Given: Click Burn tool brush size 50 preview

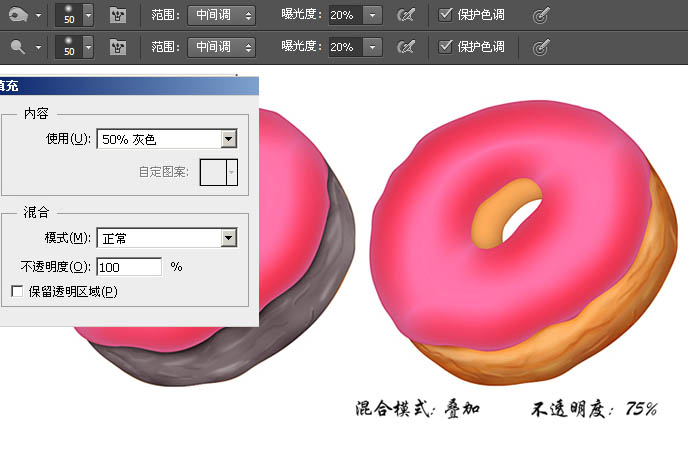Looking at the screenshot, I should [x=69, y=15].
